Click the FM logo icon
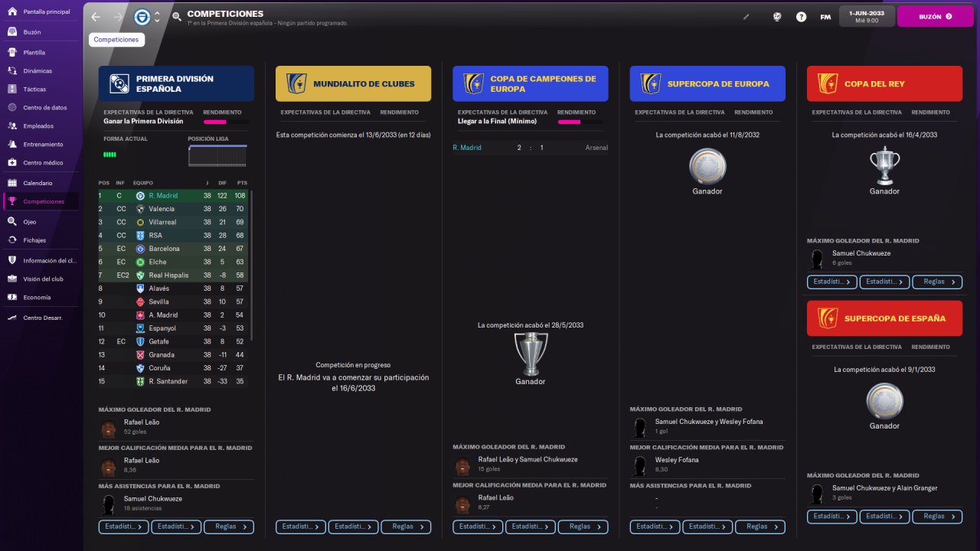980x551 pixels. (825, 16)
